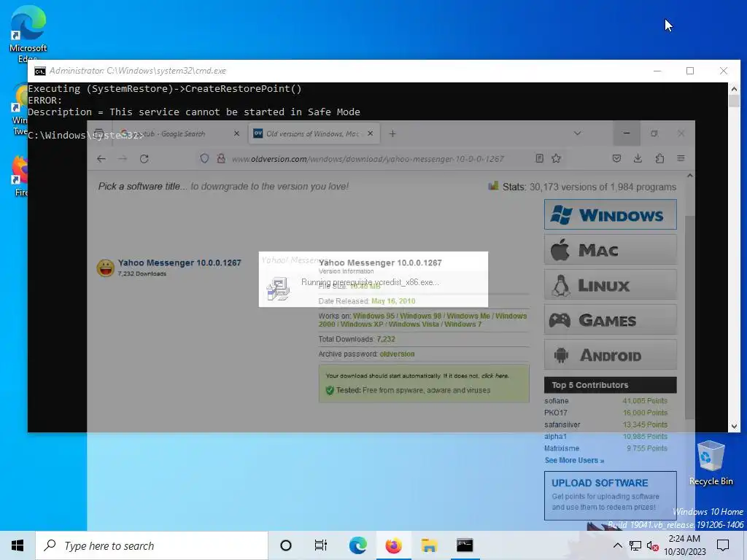Viewport: 747px width, 560px height.
Task: Expand the list all tabs dropdown
Action: pos(578,134)
